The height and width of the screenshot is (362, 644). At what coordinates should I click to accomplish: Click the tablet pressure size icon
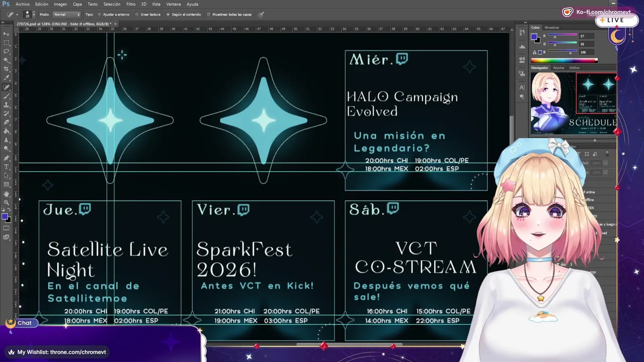(x=261, y=15)
